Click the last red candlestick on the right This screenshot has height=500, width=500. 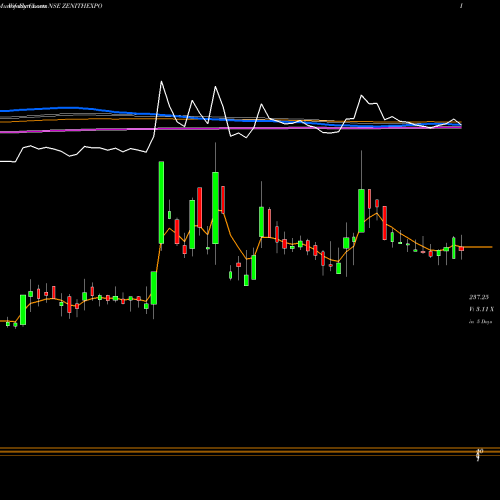(x=461, y=249)
